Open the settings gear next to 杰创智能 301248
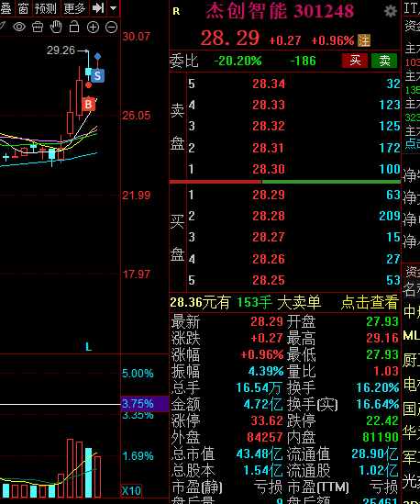This screenshot has width=420, height=504. click(391, 12)
